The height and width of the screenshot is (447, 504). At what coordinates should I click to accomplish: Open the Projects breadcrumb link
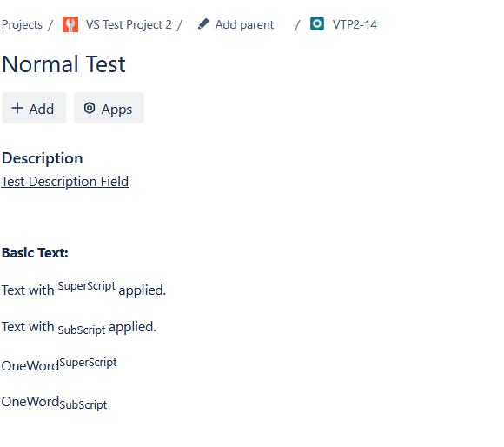pyautogui.click(x=22, y=24)
